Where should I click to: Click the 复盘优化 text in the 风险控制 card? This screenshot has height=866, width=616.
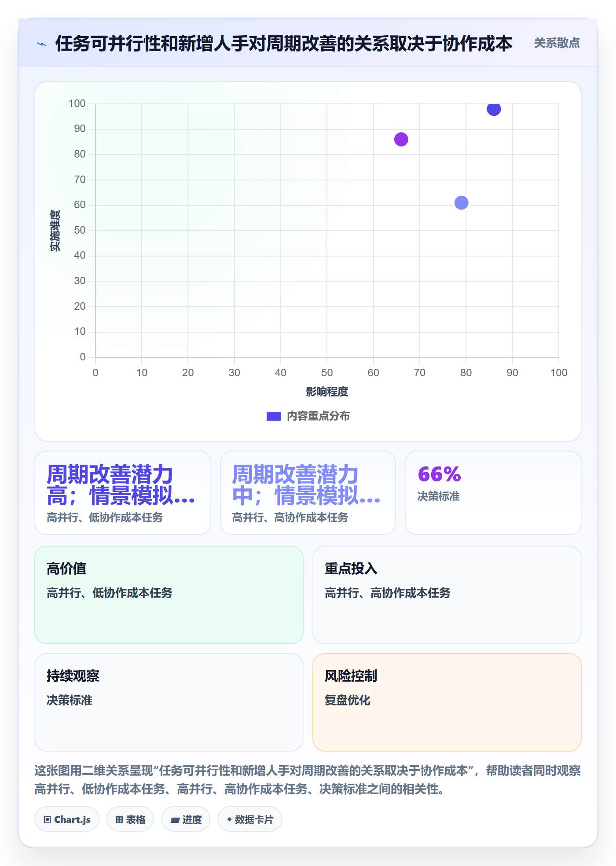(x=348, y=700)
